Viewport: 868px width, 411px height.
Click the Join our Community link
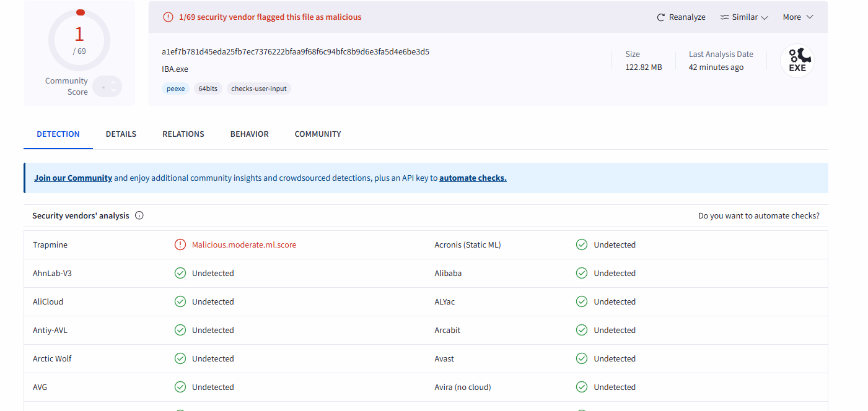(73, 178)
